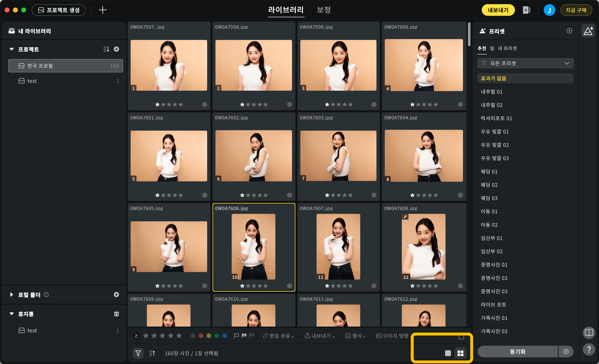
Task: Toggle the side panel icon next to 내보내기
Action: pyautogui.click(x=527, y=10)
